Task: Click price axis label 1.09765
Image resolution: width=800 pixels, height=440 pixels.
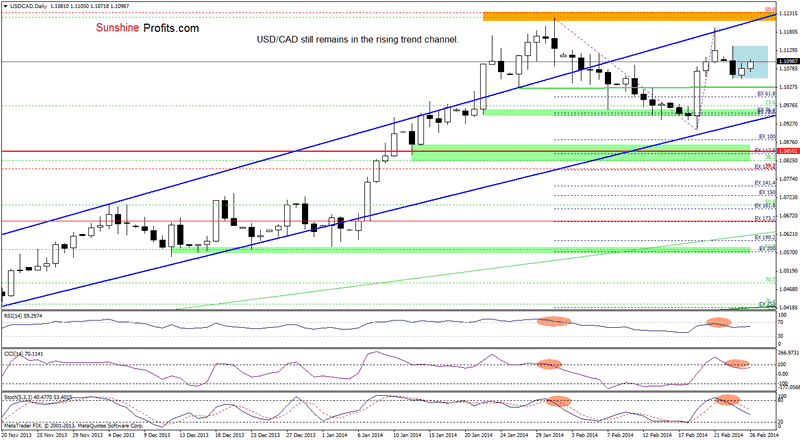Action: pyautogui.click(x=789, y=105)
